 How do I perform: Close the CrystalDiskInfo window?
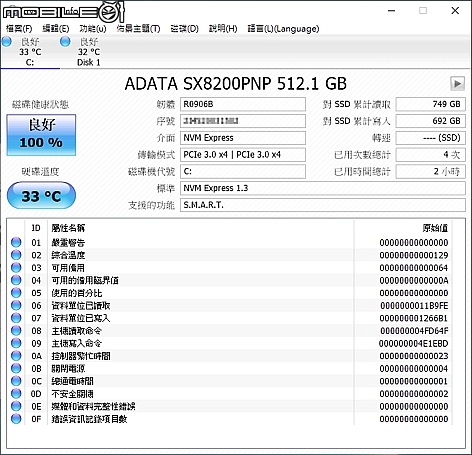(x=455, y=11)
